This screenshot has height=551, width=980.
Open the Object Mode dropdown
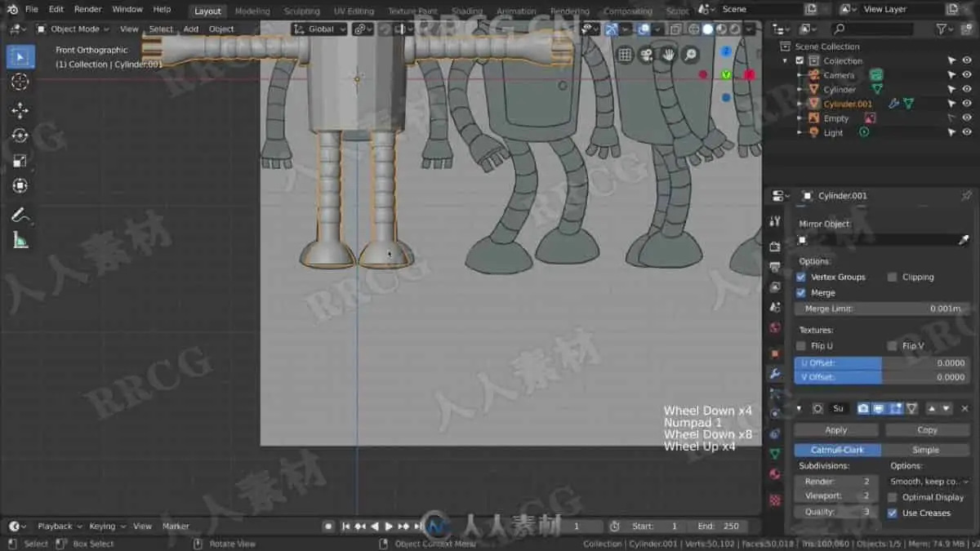69,29
